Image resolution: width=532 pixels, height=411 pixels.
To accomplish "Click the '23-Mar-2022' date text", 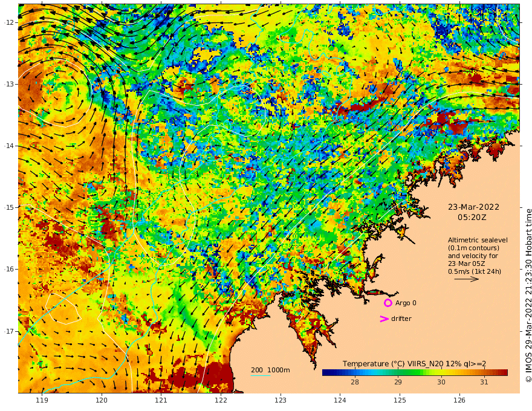I will pos(473,207).
